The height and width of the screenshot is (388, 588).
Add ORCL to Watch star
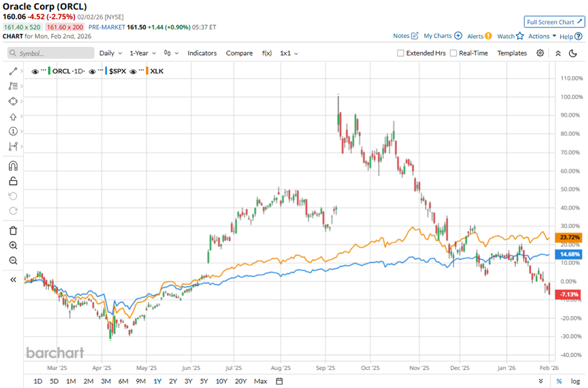(x=520, y=36)
